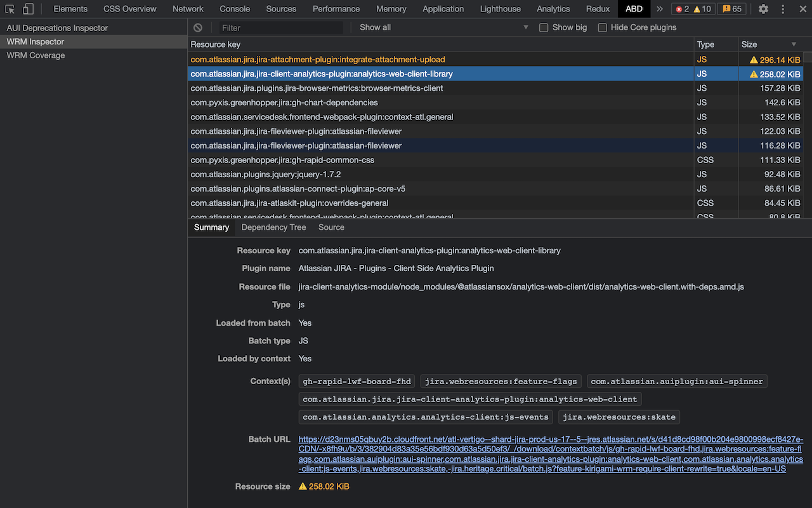Switch to the Memory tab
The image size is (812, 508).
[391, 9]
